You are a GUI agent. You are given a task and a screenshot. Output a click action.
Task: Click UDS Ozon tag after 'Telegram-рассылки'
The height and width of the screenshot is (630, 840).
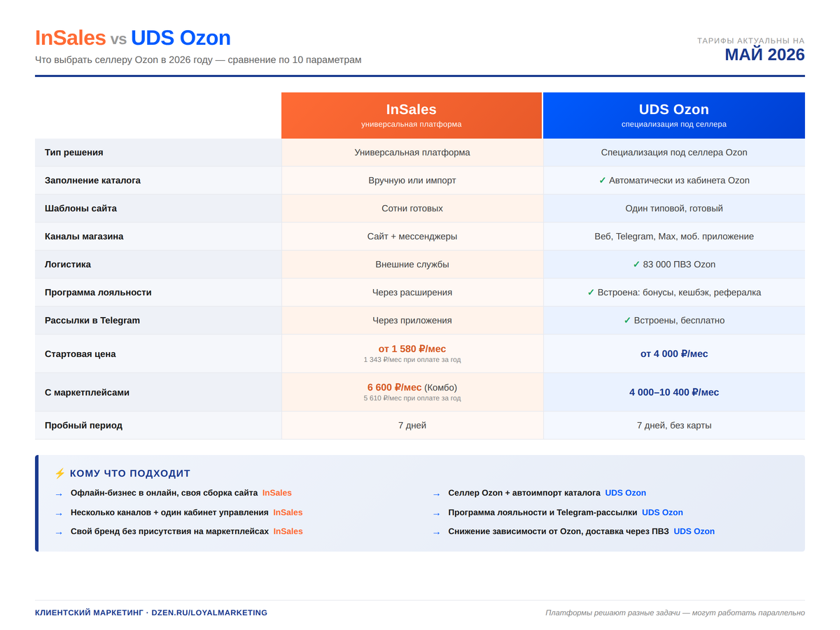point(663,512)
